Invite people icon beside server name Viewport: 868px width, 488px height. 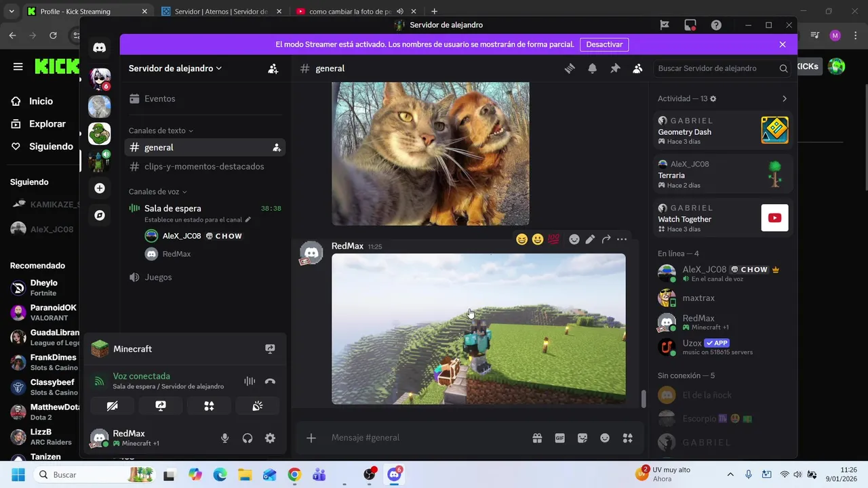click(x=273, y=68)
